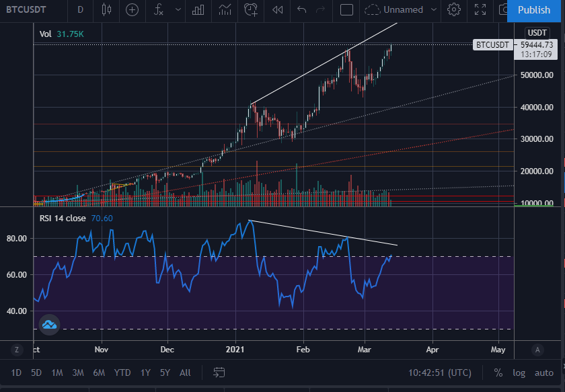Viewport: 565px width, 392px height.
Task: Open chart settings gear icon
Action: (453, 9)
